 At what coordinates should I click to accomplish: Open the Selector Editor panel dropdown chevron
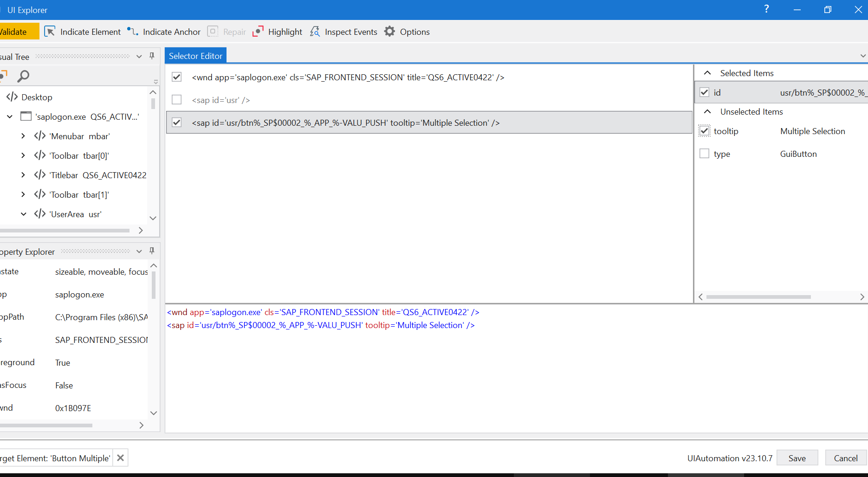(862, 55)
